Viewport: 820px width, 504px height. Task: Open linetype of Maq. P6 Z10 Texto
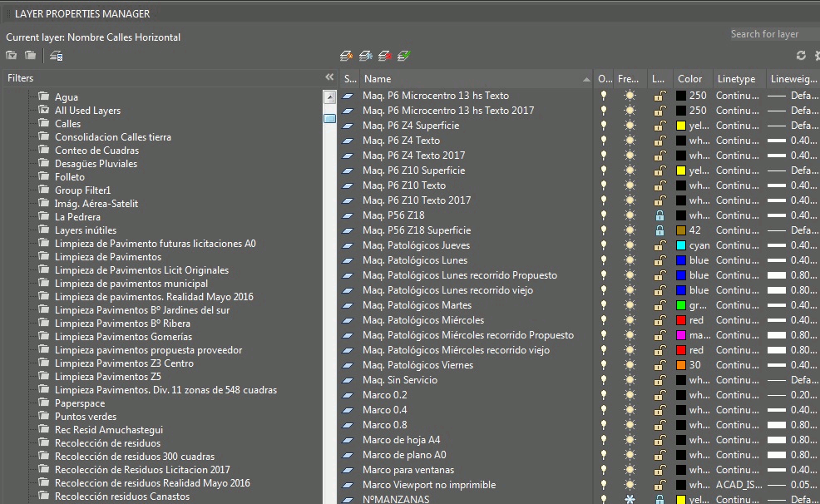coord(738,185)
